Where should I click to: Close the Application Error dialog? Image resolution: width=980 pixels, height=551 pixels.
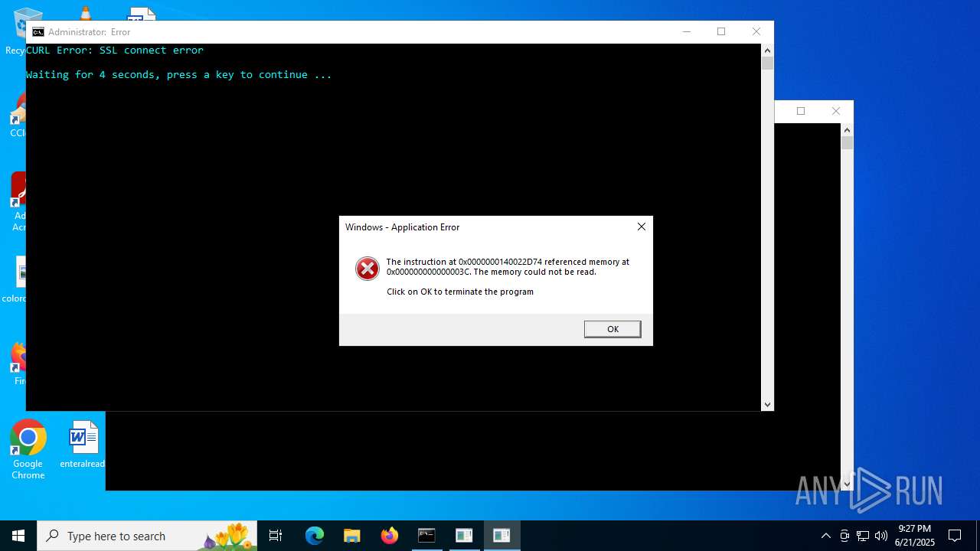(x=642, y=227)
